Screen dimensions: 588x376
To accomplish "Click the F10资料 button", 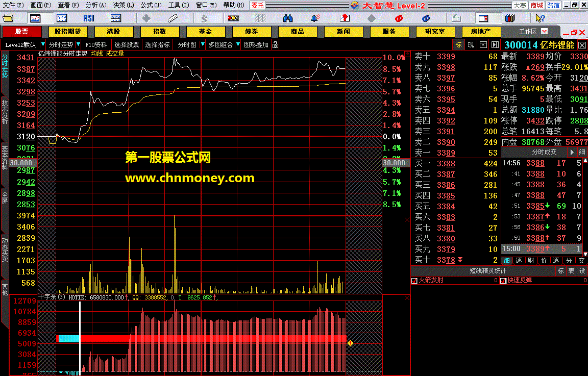I will [96, 44].
